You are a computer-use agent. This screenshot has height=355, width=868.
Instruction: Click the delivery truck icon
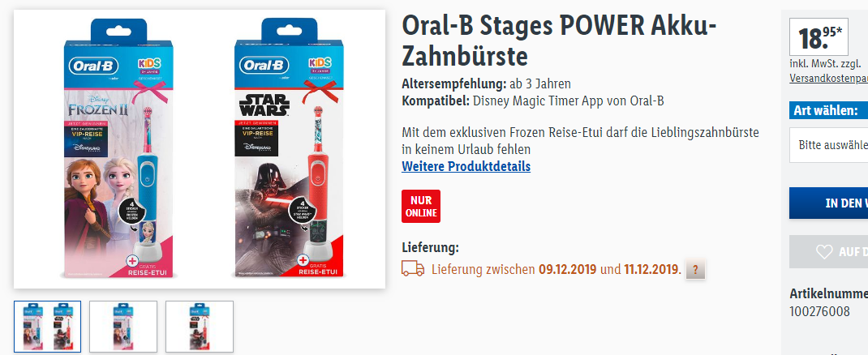[x=413, y=269]
